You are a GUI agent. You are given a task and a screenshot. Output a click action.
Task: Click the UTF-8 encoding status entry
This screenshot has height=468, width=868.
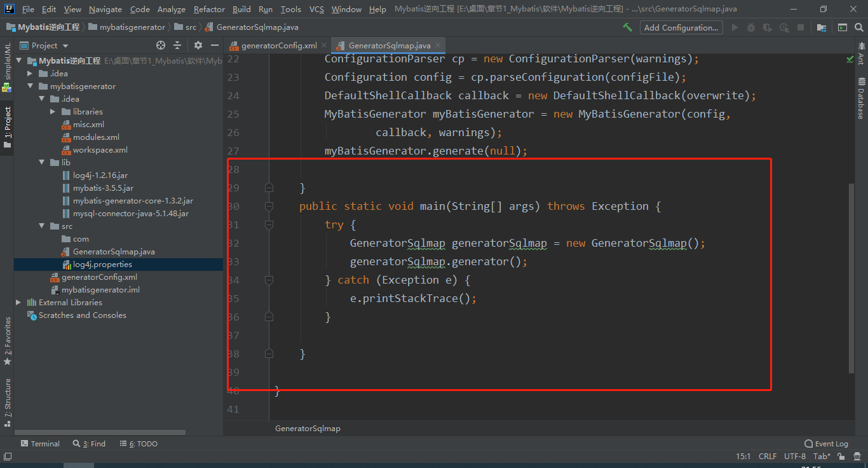(x=795, y=457)
